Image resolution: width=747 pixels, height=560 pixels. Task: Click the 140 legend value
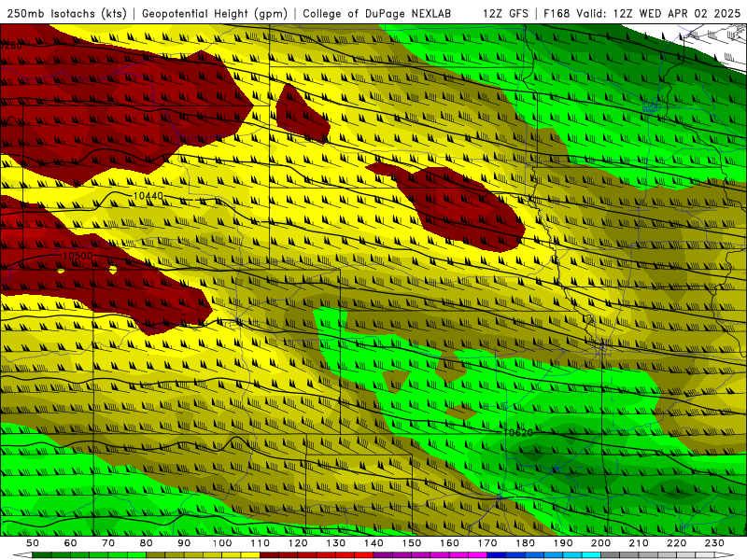tap(374, 543)
